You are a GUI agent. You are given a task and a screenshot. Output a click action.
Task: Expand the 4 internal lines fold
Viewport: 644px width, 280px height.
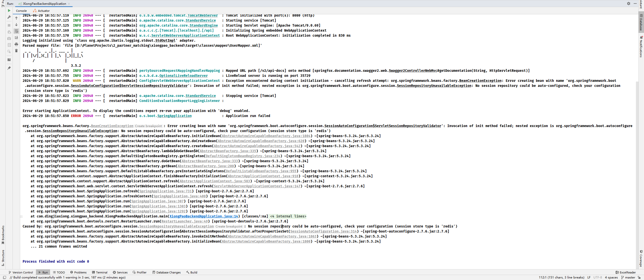click(x=288, y=216)
